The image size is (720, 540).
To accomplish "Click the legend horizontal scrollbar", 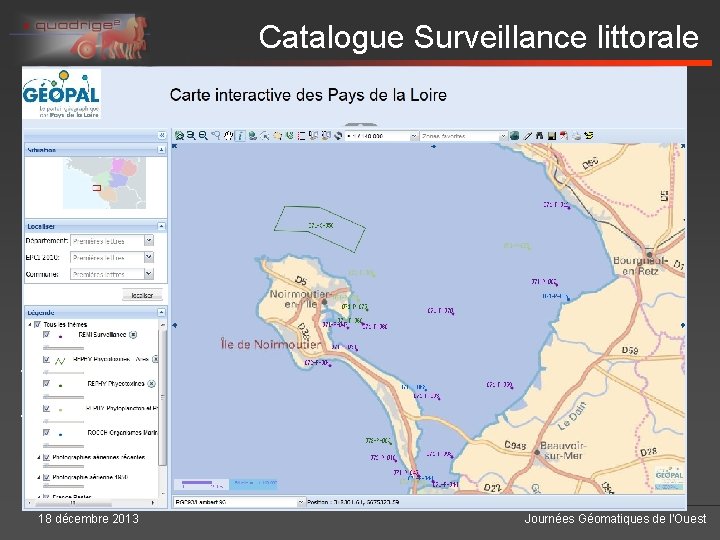I will click(73, 503).
